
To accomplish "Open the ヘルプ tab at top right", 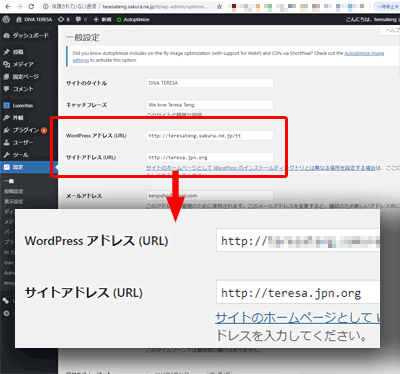I will point(391,30).
